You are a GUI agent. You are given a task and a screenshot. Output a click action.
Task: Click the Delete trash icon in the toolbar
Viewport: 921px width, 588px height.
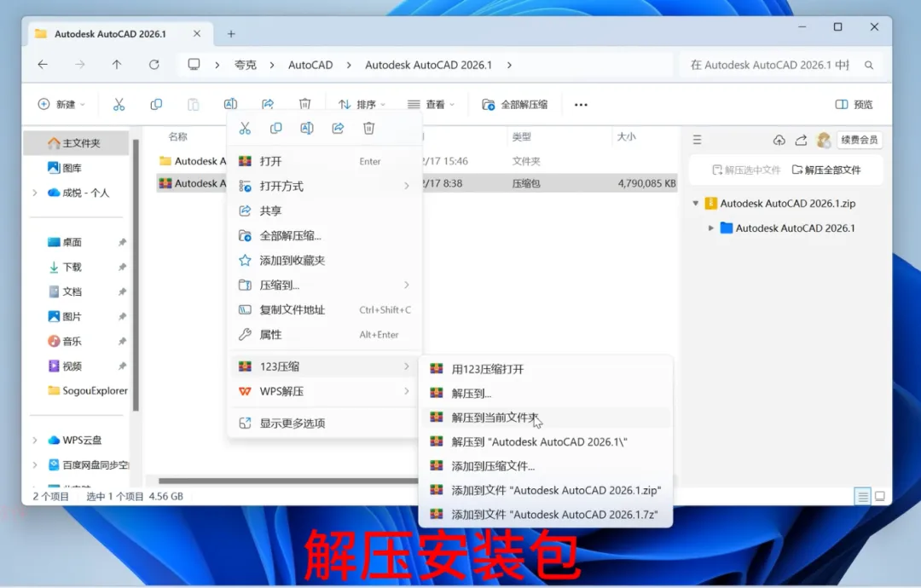(x=304, y=105)
